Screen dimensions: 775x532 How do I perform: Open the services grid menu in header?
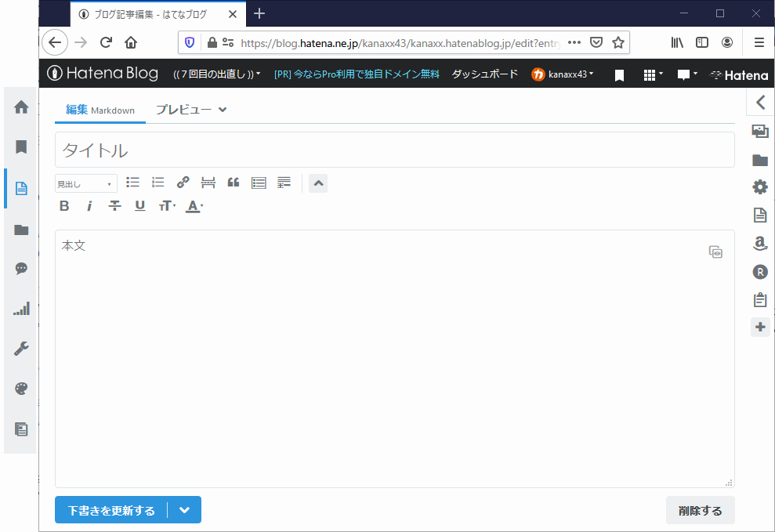tap(653, 74)
